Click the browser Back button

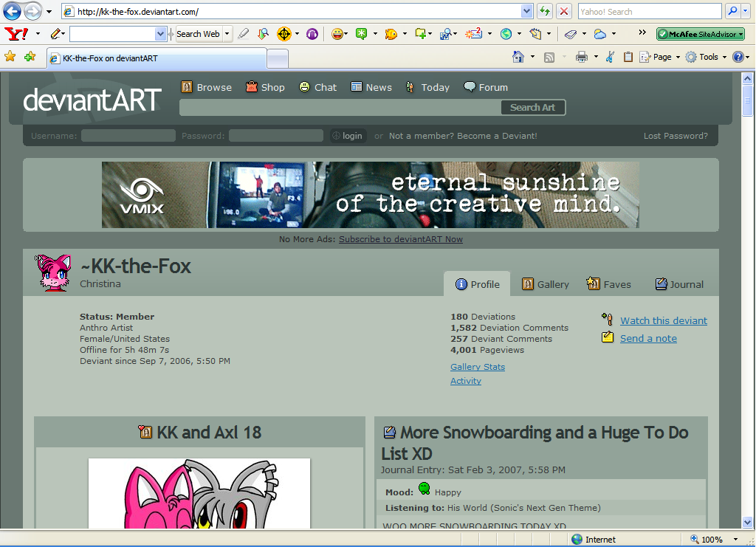point(13,11)
